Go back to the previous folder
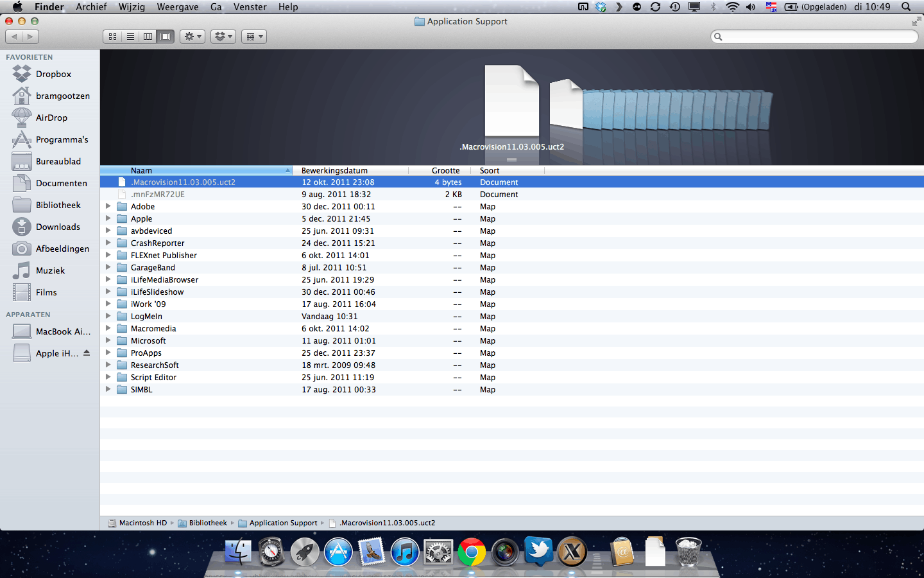This screenshot has height=578, width=924. (15, 37)
